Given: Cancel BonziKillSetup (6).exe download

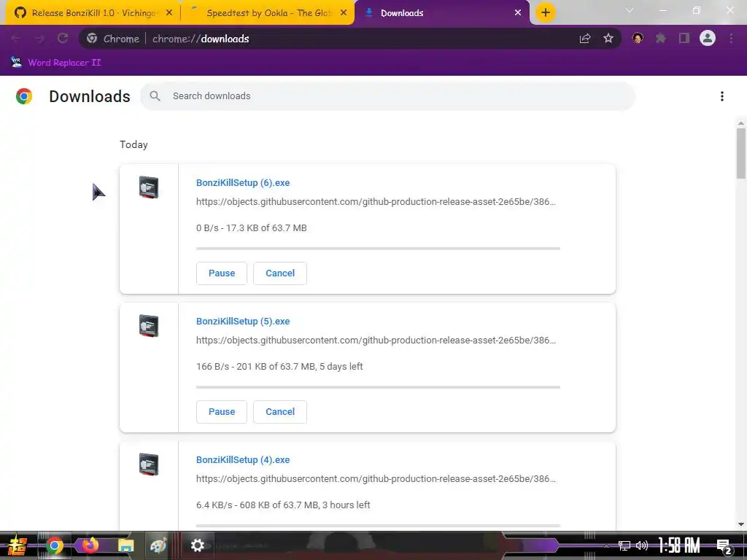Looking at the screenshot, I should (280, 273).
